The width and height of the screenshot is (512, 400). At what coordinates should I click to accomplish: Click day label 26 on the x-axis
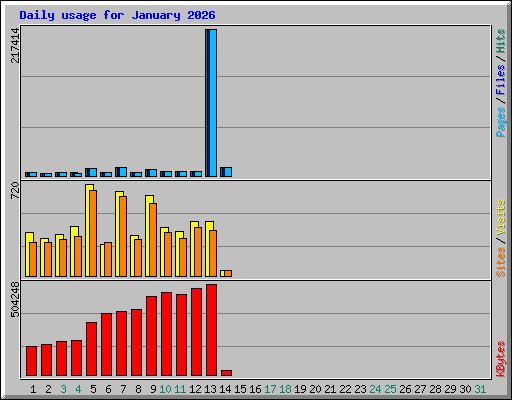tap(405, 389)
